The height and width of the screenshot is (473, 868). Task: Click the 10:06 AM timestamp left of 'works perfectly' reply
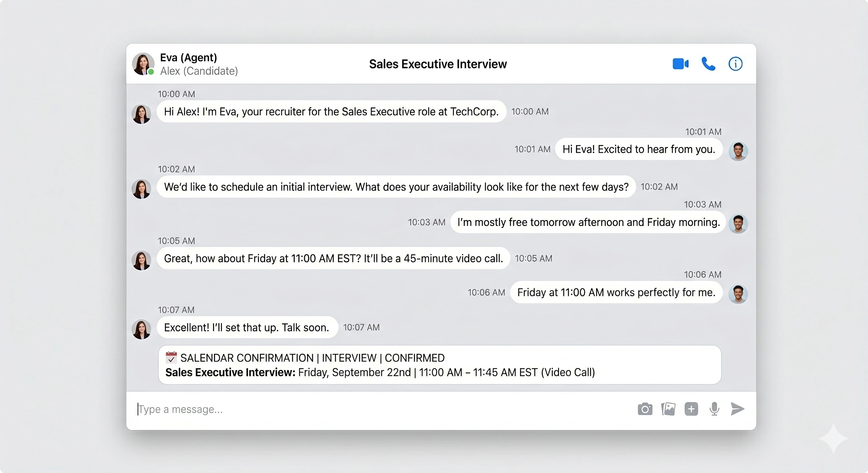coord(486,292)
